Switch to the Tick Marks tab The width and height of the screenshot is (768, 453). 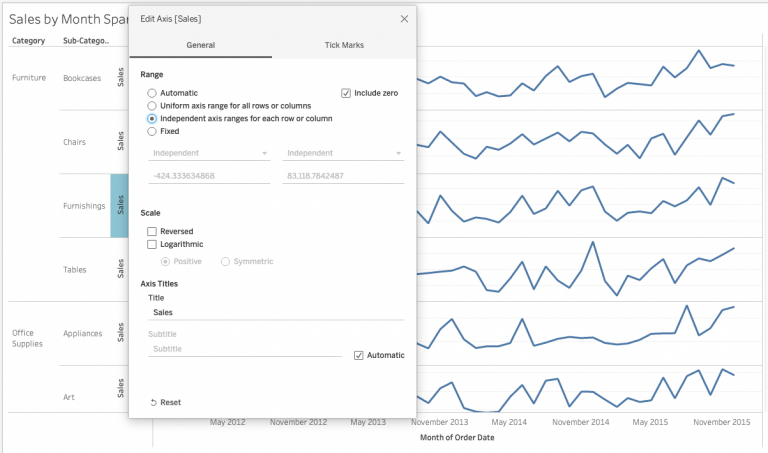point(344,46)
